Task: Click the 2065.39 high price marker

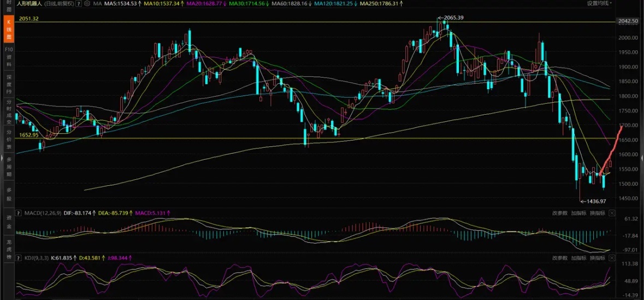Action: [x=454, y=17]
